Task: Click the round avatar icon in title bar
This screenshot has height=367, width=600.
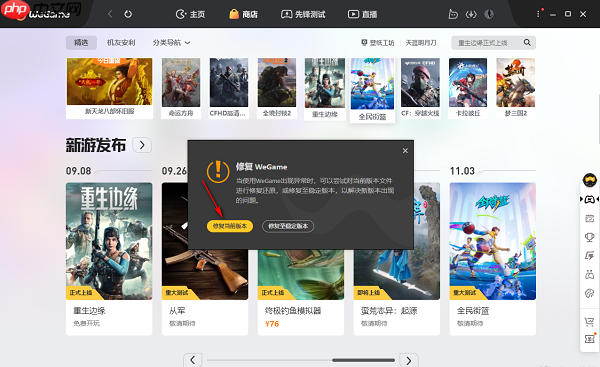Action: [489, 15]
